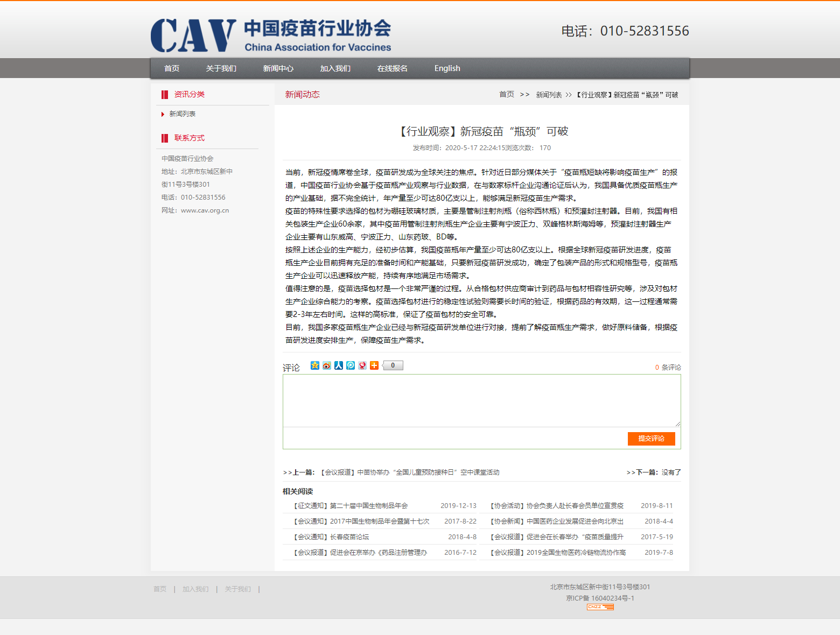Open 新闻中心 navigation menu

[278, 68]
